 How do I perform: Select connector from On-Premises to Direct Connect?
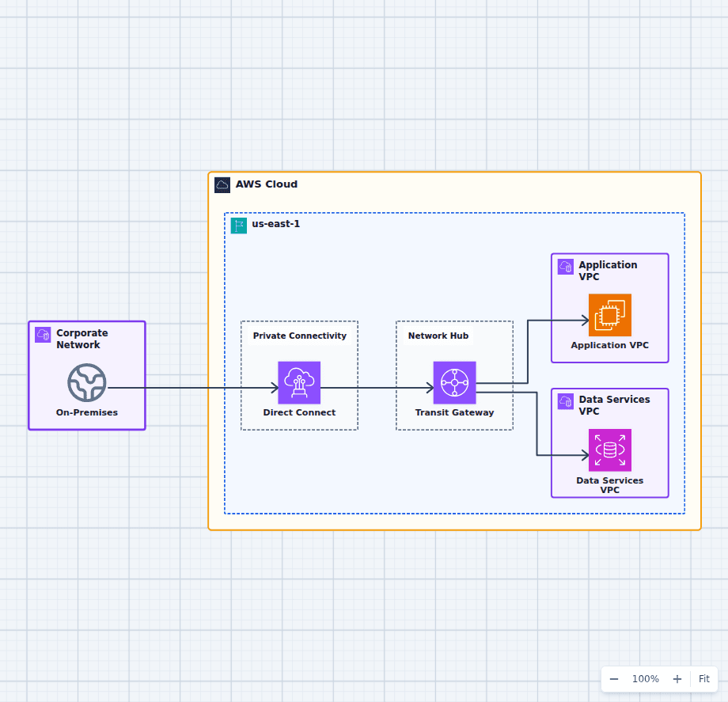[x=192, y=388]
